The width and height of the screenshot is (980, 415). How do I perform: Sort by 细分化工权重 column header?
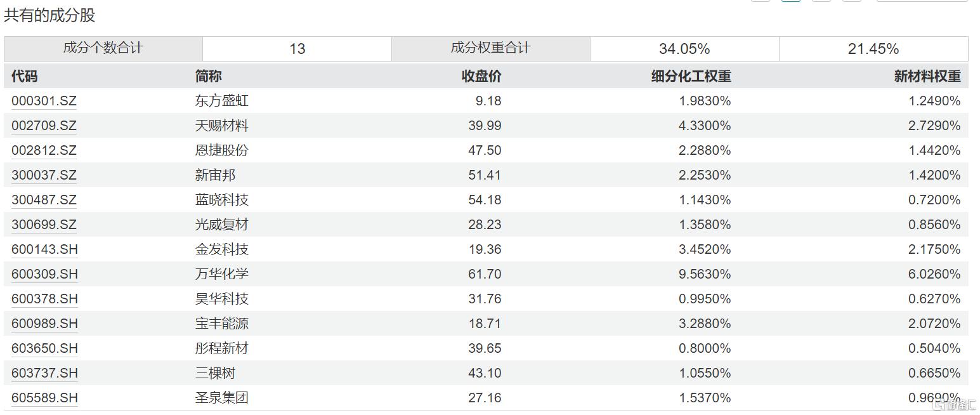691,76
